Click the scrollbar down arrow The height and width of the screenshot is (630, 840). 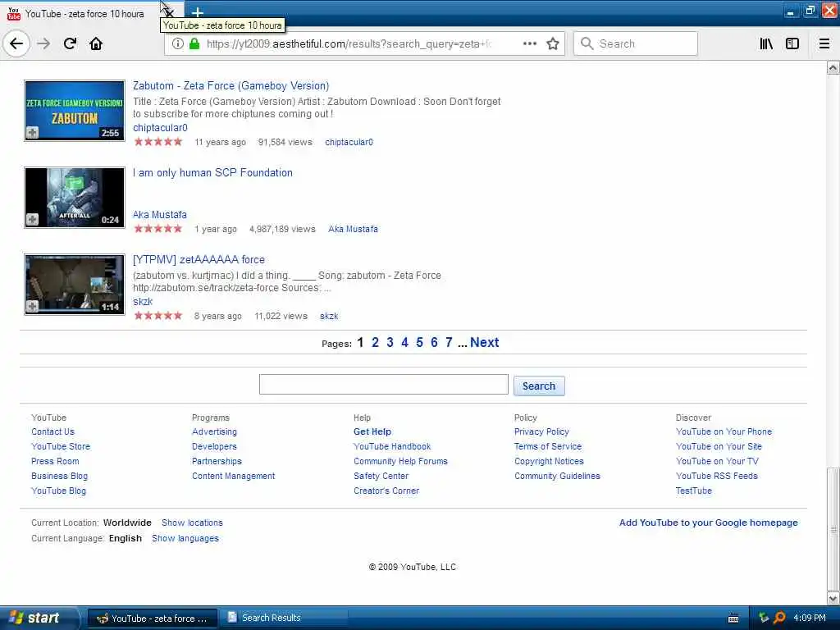(x=833, y=598)
